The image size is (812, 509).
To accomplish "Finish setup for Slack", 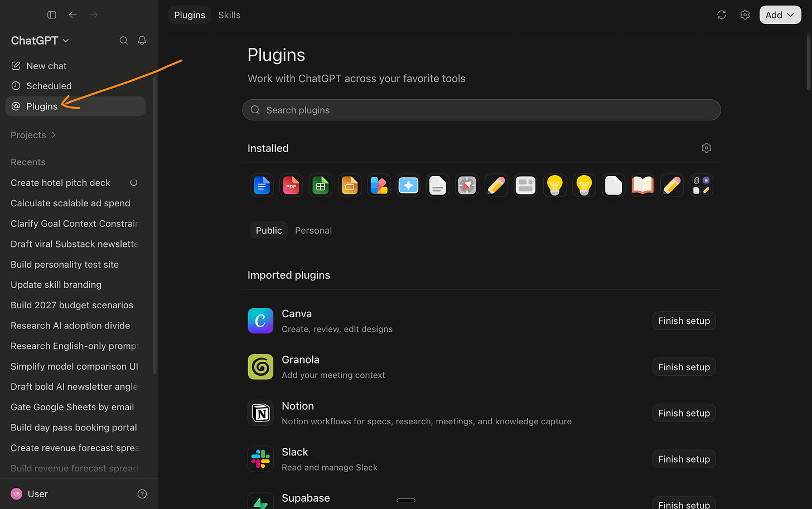I will (x=684, y=459).
